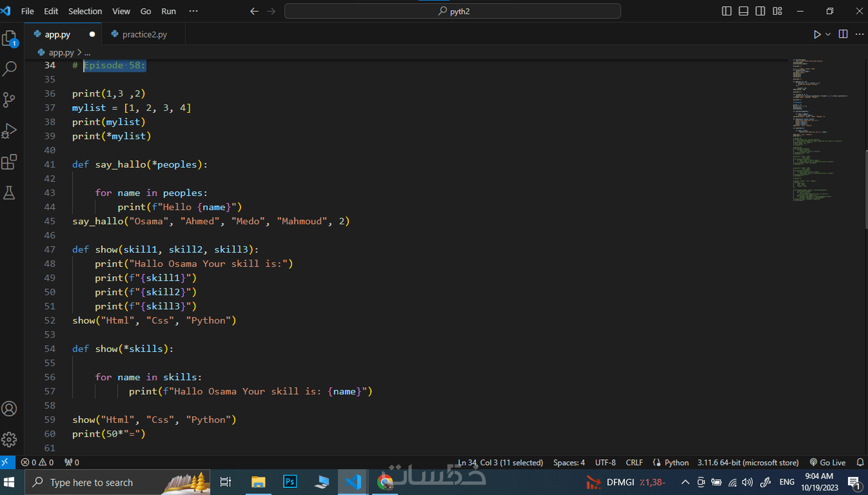The image size is (868, 495).
Task: Open the Selection menu
Action: (85, 11)
